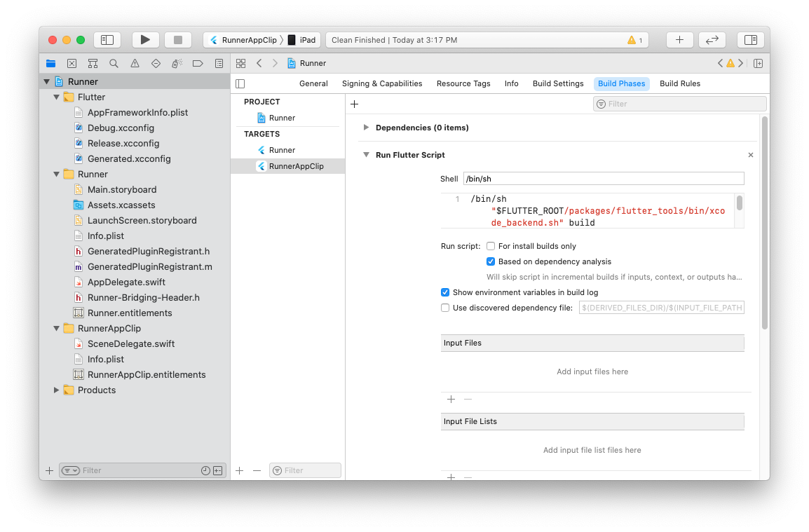Open the issue navigator warning icon
809x532 pixels.
click(x=135, y=63)
